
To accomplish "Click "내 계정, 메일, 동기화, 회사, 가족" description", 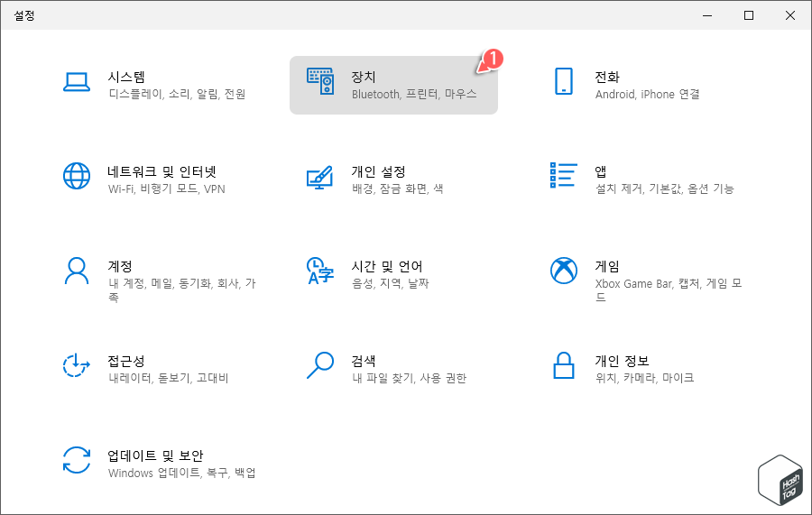I will coord(182,290).
